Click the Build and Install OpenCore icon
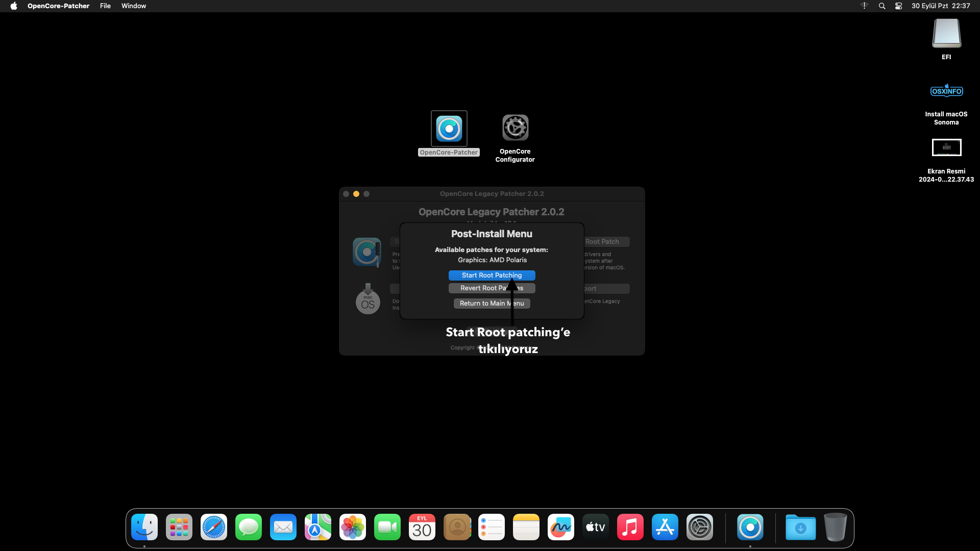The width and height of the screenshot is (980, 551). pos(367,252)
